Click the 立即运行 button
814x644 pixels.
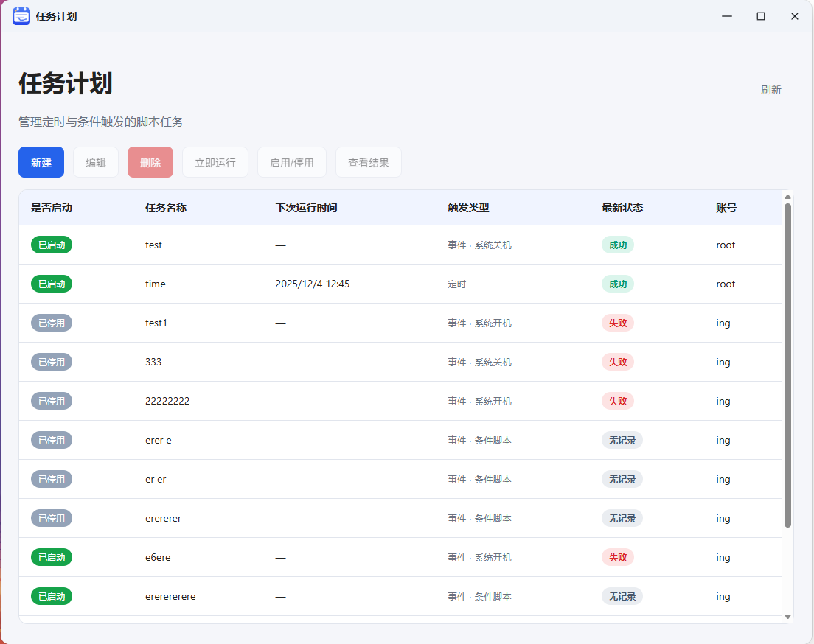coord(215,162)
